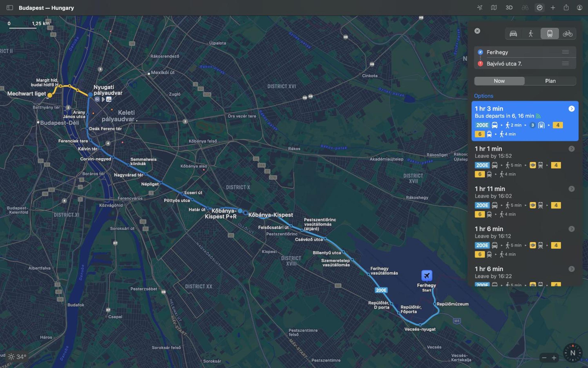Screen dimensions: 588x368
Task: Toggle the sidebar in the Maps toolbar
Action: [10, 8]
